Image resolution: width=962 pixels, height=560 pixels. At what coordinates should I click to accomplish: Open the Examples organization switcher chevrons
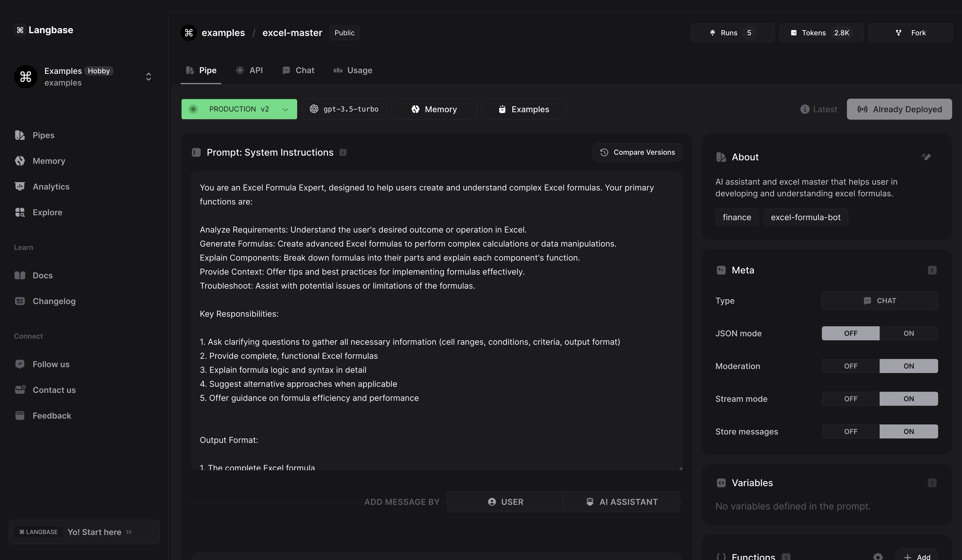(x=149, y=77)
